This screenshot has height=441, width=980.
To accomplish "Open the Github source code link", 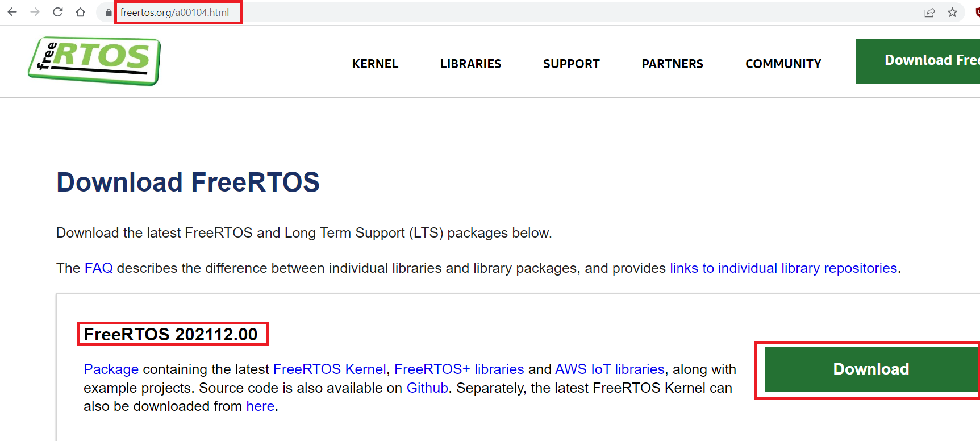I will [x=427, y=388].
